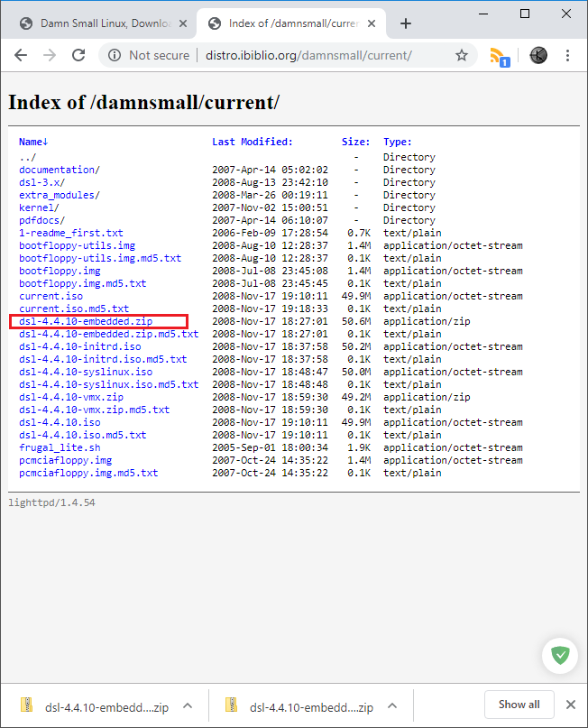588x728 pixels.
Task: Show all downloads
Action: tap(519, 705)
